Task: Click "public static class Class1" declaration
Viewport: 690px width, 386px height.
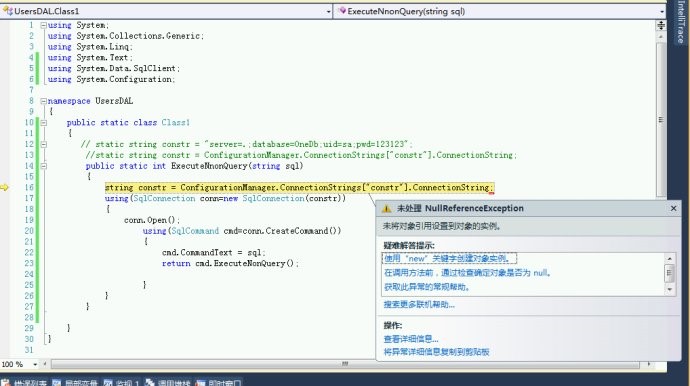Action: (128, 123)
